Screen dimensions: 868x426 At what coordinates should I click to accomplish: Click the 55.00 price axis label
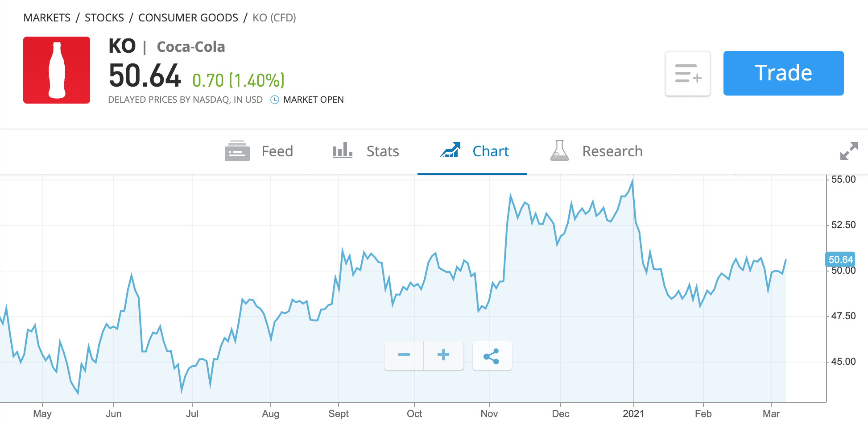(843, 180)
